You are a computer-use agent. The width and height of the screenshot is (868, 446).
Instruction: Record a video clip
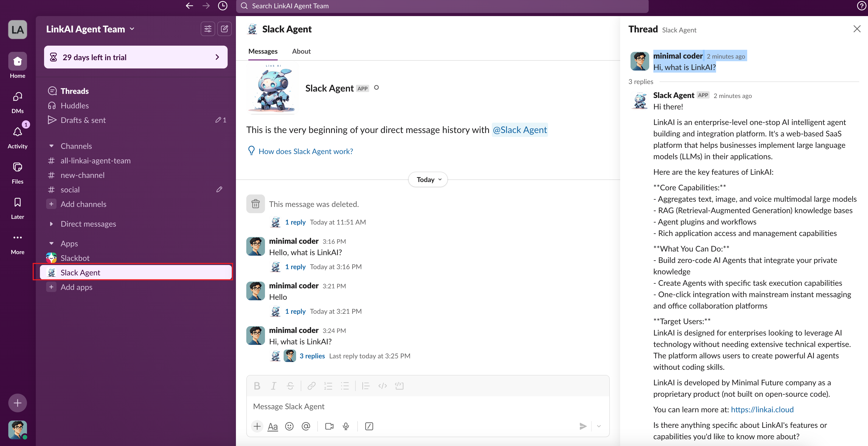click(329, 427)
